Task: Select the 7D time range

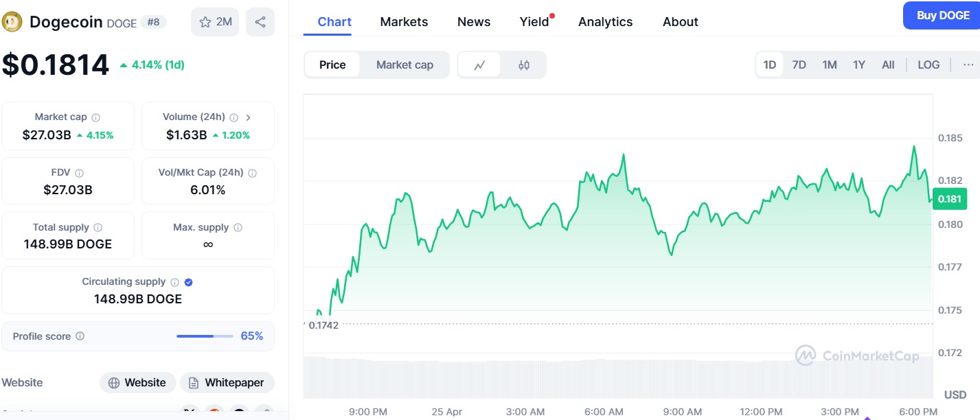Action: (x=799, y=65)
